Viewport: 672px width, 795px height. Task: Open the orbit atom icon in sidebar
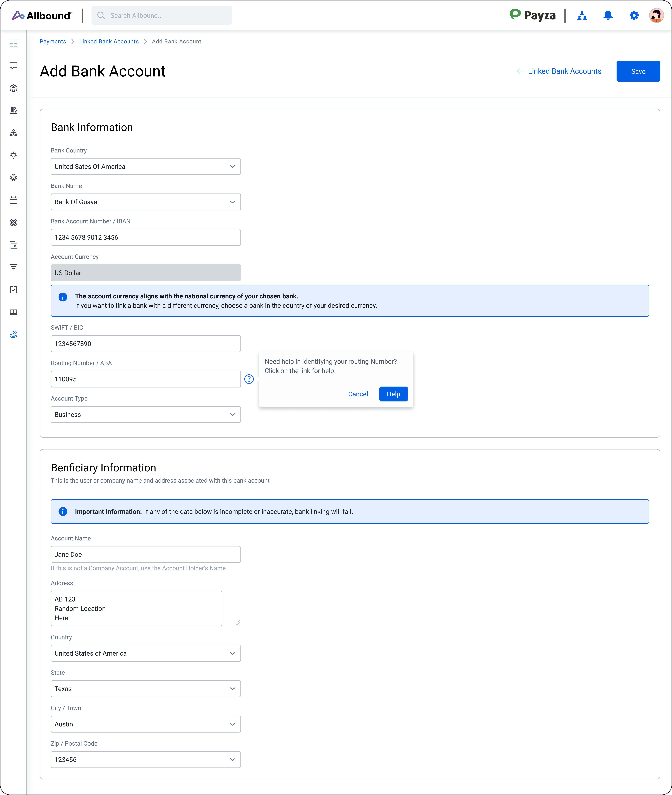pos(13,178)
